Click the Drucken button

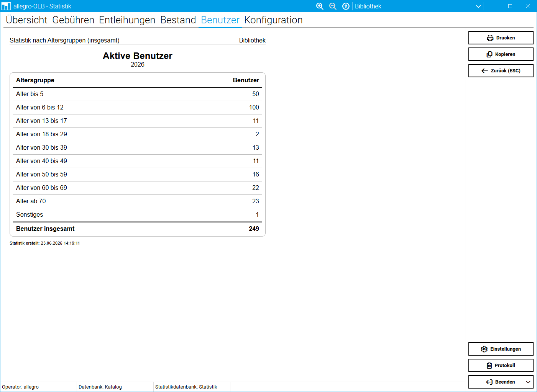[x=501, y=38]
